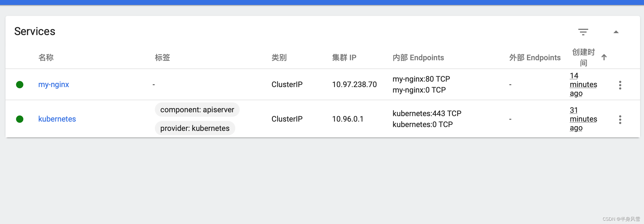
Task: Sort by the 创建时间 column header
Action: pyautogui.click(x=584, y=58)
